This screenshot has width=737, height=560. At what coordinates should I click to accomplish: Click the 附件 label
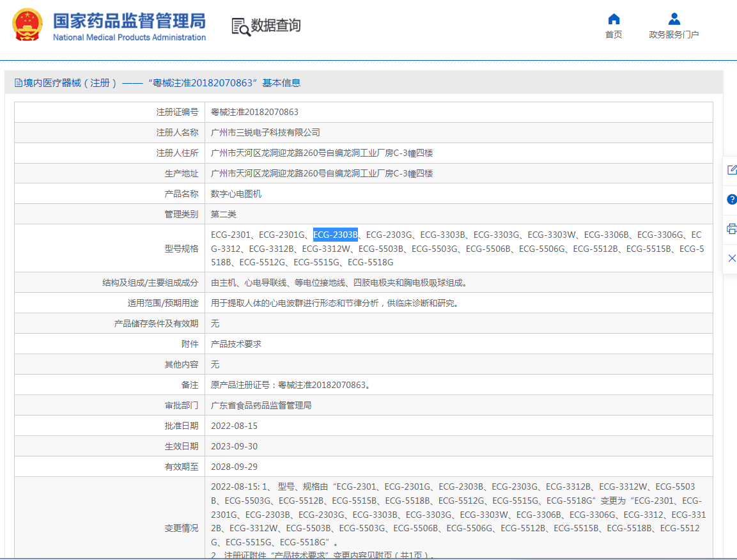[x=190, y=344]
